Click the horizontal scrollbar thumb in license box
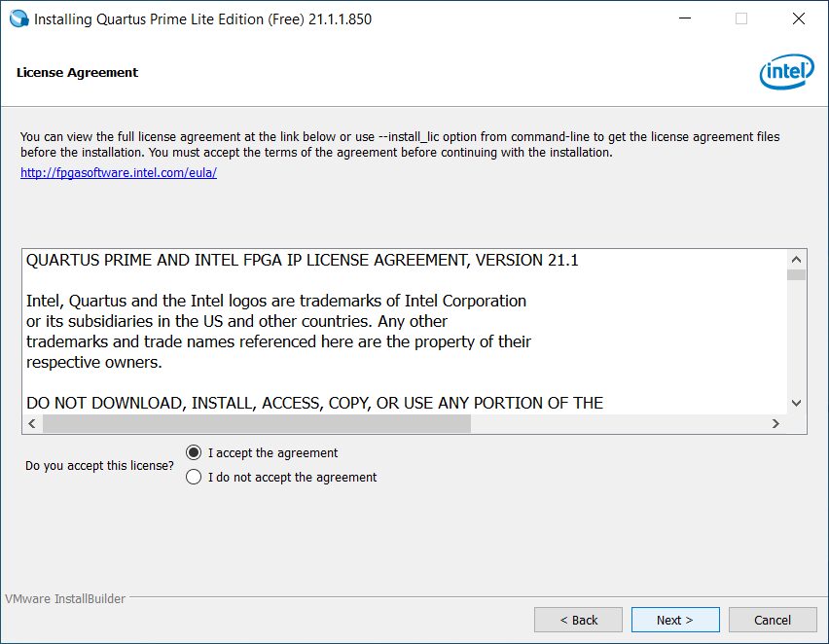The image size is (829, 644). click(x=257, y=423)
